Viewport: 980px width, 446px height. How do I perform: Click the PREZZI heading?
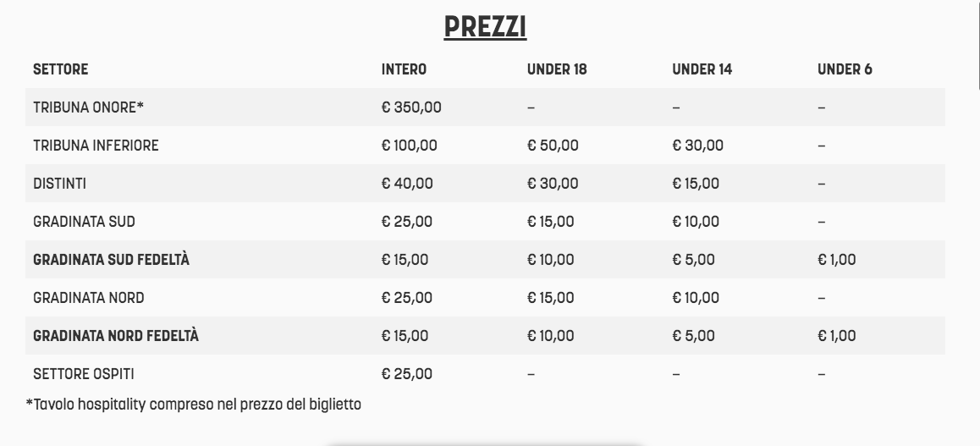[485, 27]
